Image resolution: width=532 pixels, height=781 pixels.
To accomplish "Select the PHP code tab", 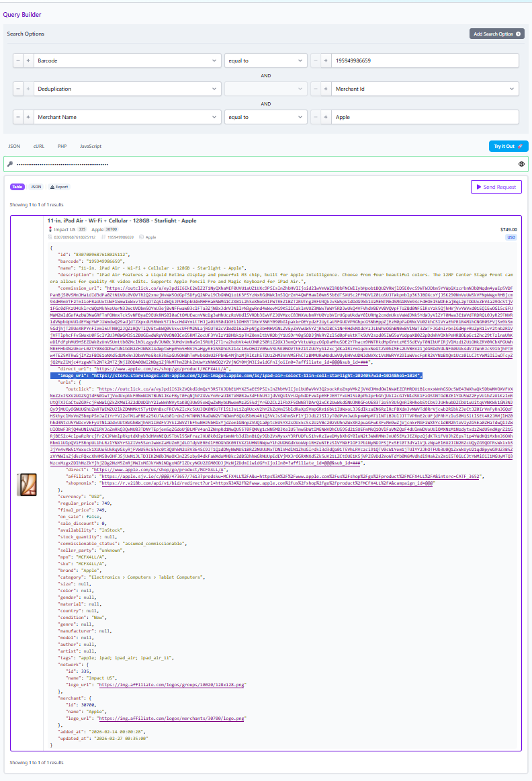I will pos(61,146).
